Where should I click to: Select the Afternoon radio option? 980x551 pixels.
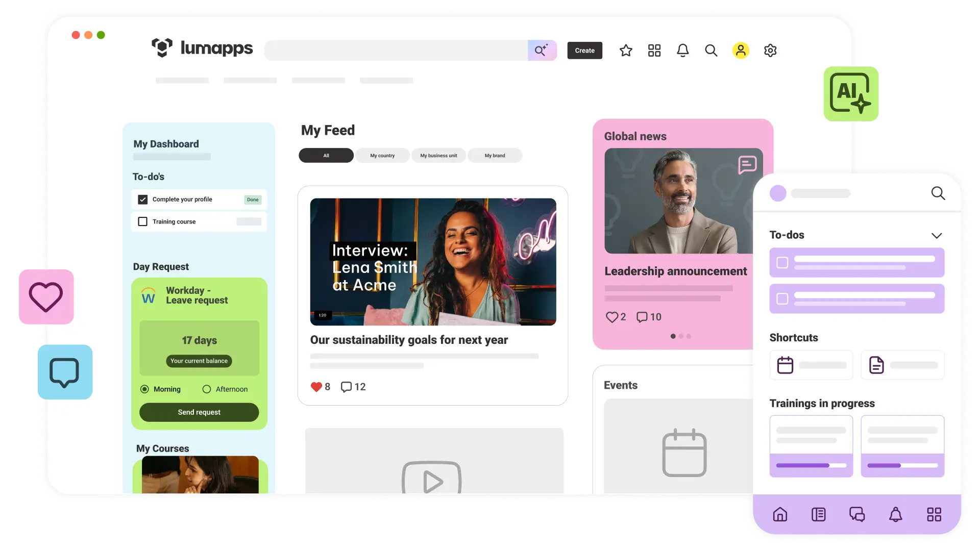pyautogui.click(x=207, y=389)
